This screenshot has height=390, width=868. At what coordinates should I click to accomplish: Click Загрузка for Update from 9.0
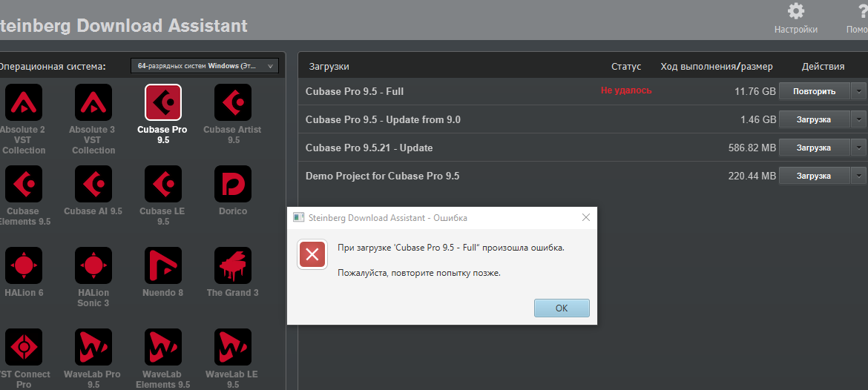point(815,119)
